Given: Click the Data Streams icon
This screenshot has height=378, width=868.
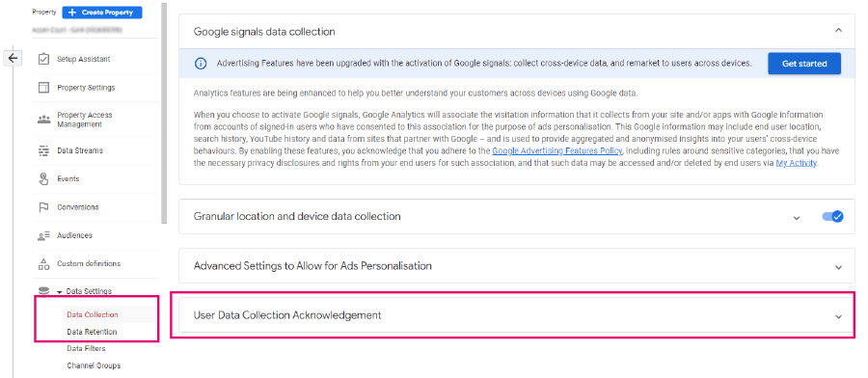Looking at the screenshot, I should [x=43, y=150].
